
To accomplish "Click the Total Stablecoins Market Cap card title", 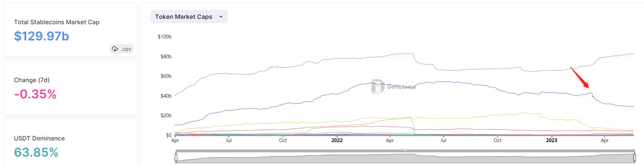I will point(57,22).
